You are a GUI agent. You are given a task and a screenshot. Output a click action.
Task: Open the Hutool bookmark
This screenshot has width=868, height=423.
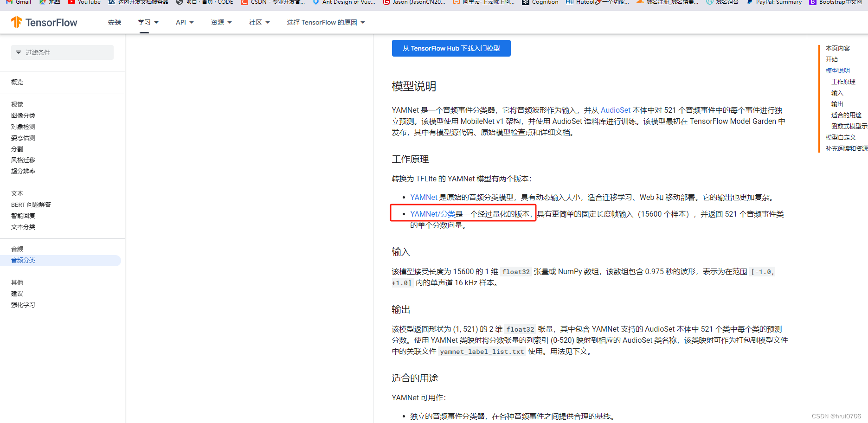click(598, 2)
